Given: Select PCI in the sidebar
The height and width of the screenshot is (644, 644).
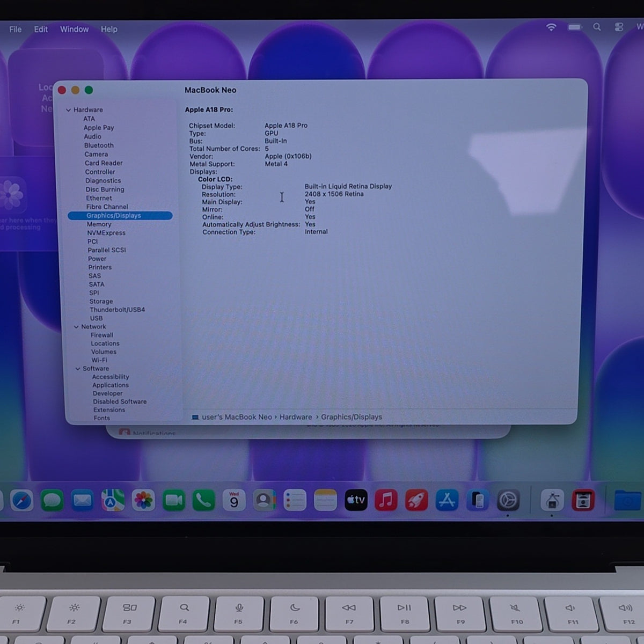Looking at the screenshot, I should [x=93, y=241].
